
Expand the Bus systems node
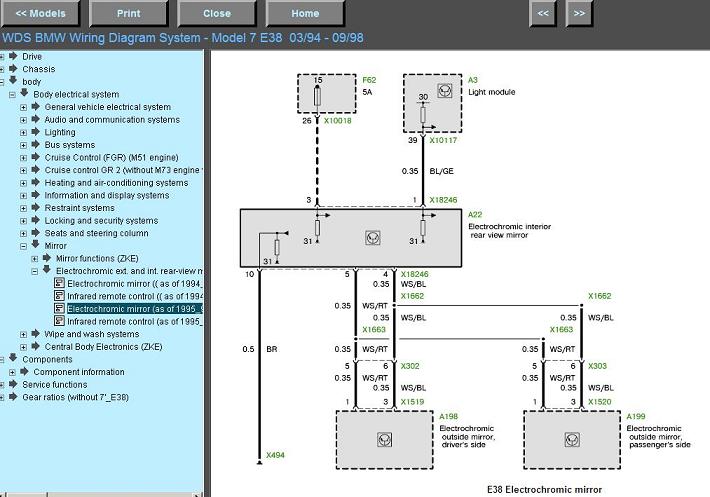pyautogui.click(x=23, y=145)
